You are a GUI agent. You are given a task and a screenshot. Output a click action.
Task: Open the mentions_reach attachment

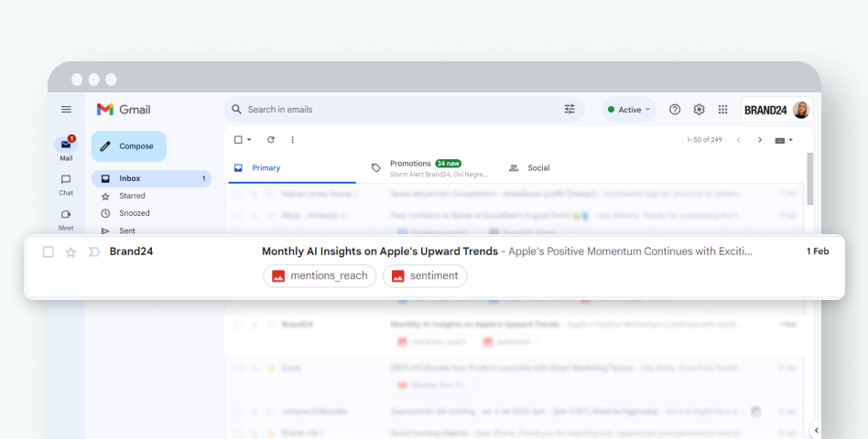pos(320,276)
